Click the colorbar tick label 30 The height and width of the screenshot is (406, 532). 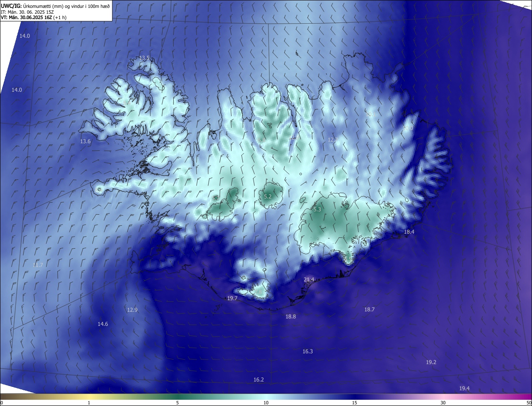coord(443,403)
